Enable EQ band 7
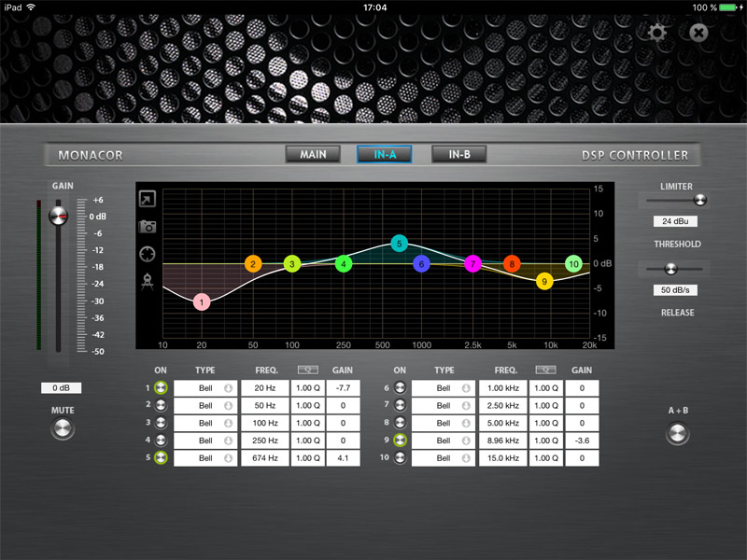The width and height of the screenshot is (747, 560). [x=400, y=405]
